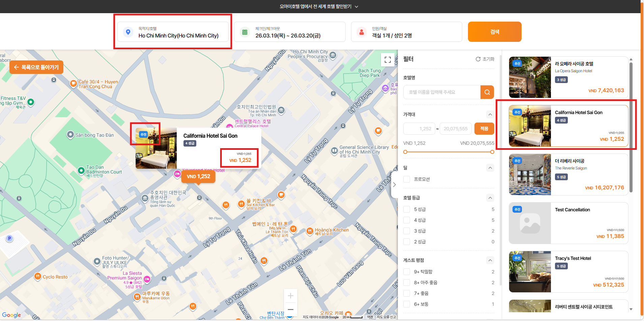644x321 pixels.
Task: Click the filter reset refresh icon
Action: coord(478,59)
